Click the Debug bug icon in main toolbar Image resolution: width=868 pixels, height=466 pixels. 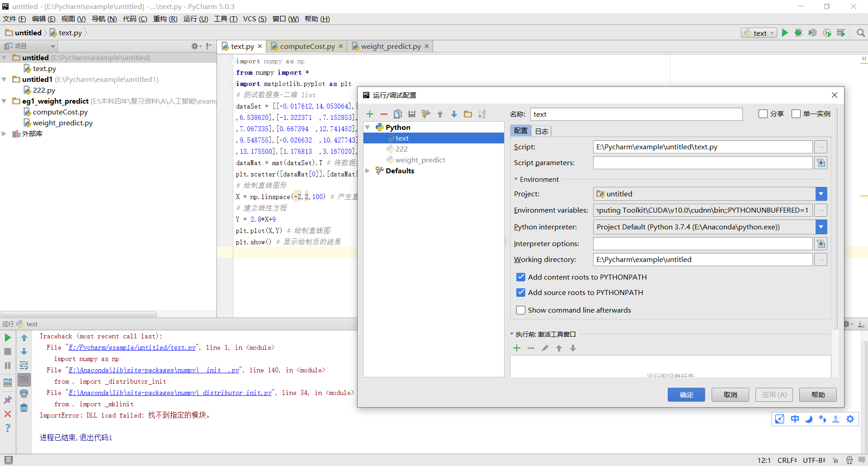coord(799,33)
